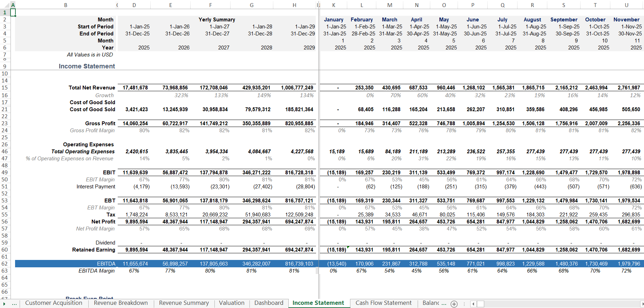
Task: Select the Income Statement tab
Action: click(x=318, y=303)
